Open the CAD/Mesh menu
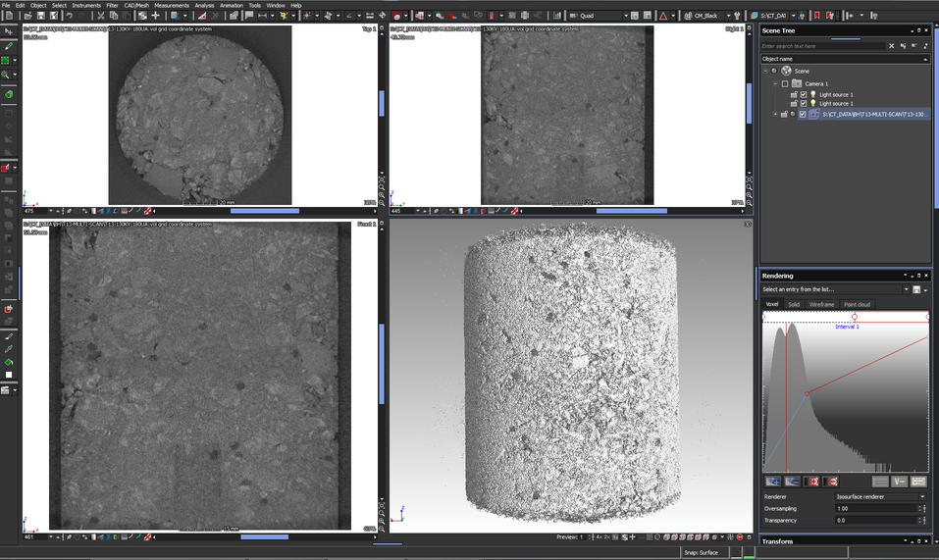The width and height of the screenshot is (939, 560). coord(136,5)
